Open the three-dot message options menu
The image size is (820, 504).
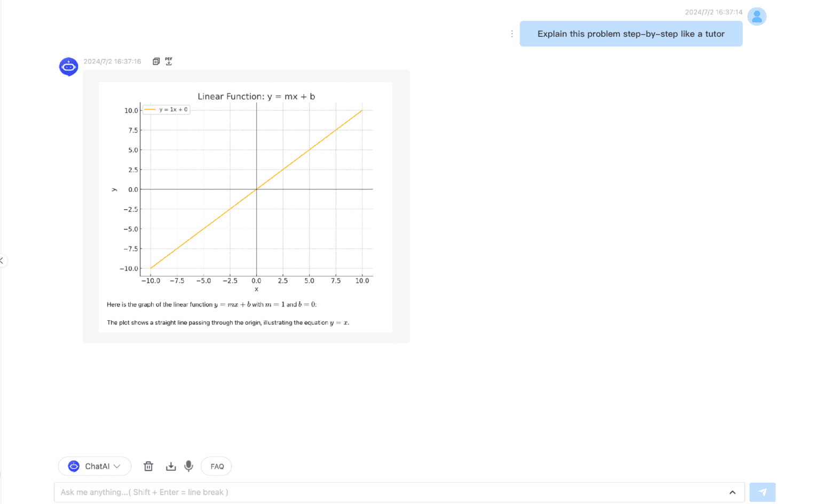point(511,34)
